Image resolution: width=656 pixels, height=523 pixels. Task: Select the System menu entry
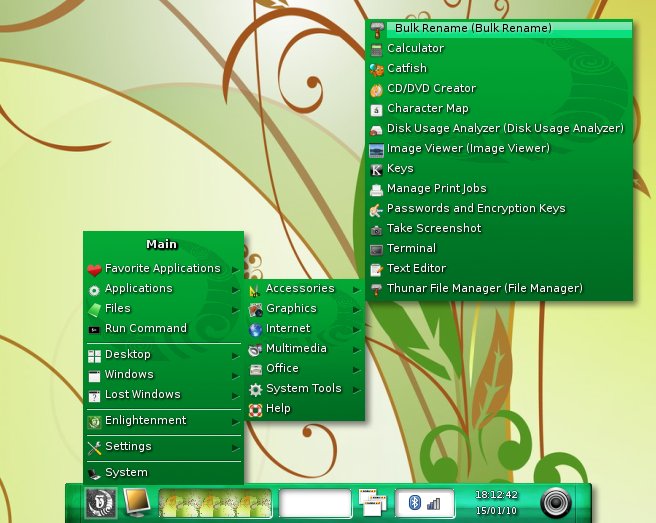pos(164,473)
